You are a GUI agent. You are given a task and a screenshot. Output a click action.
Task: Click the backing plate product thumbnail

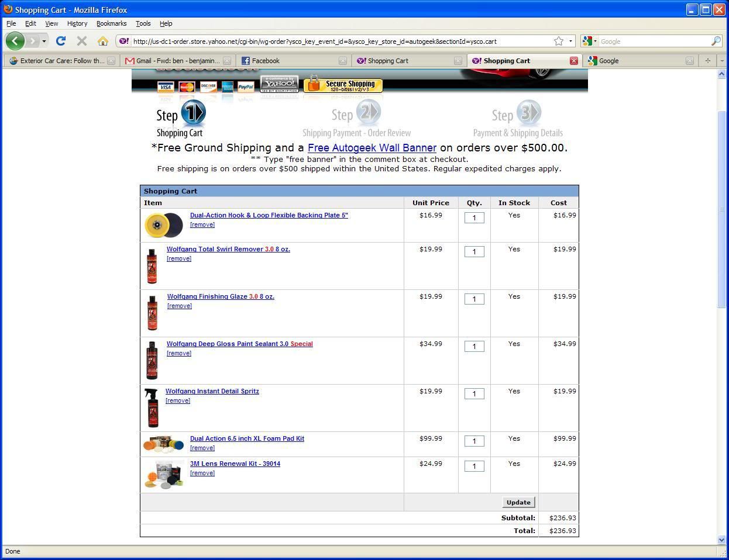[164, 225]
